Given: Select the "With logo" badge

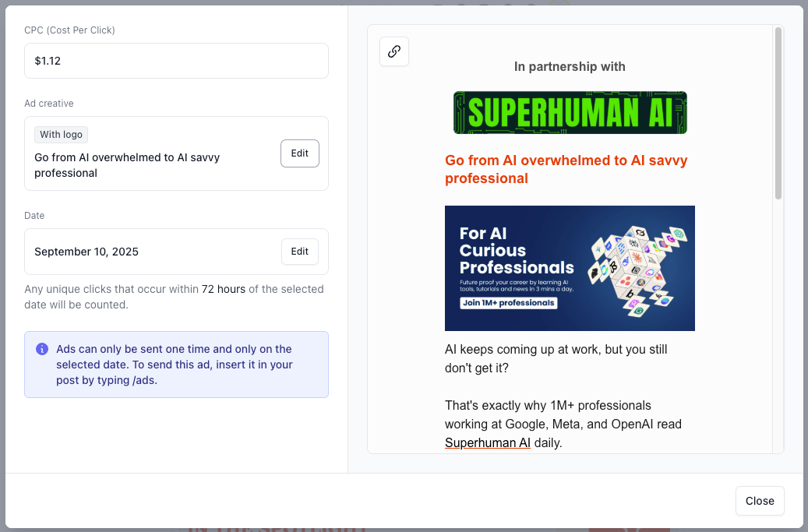Looking at the screenshot, I should (x=61, y=135).
